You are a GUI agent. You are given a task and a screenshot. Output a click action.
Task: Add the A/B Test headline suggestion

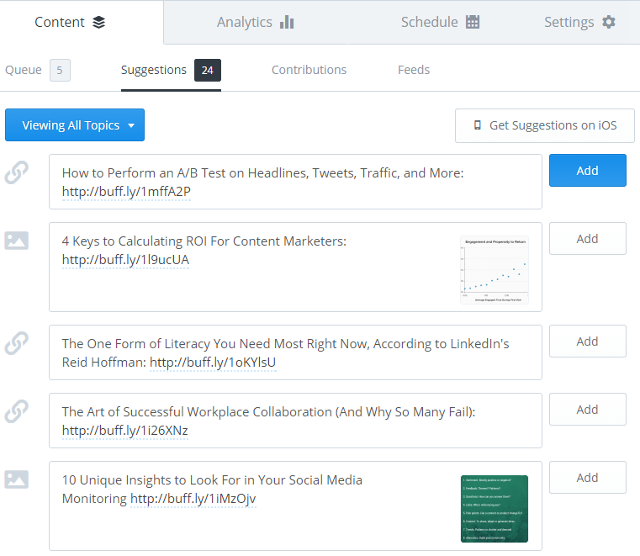click(x=587, y=171)
